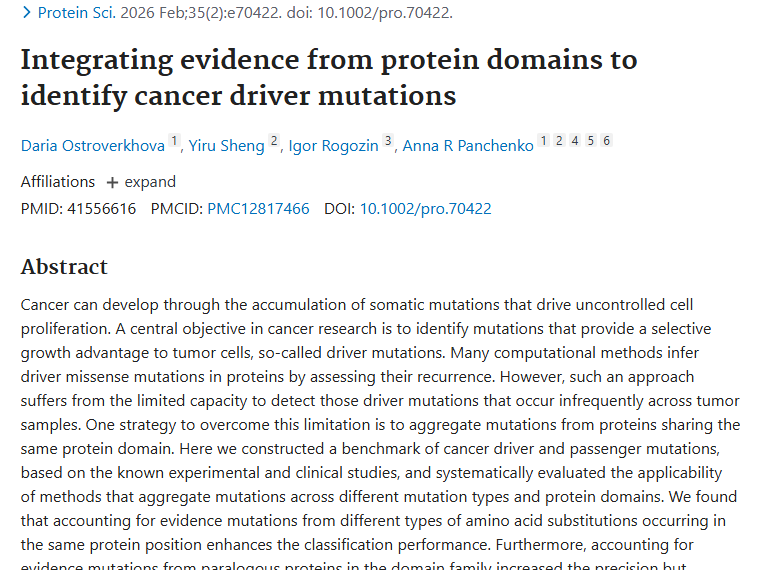The width and height of the screenshot is (760, 570).
Task: Click affiliation superscript 5 after Anna R Panchenko
Action: (x=591, y=141)
